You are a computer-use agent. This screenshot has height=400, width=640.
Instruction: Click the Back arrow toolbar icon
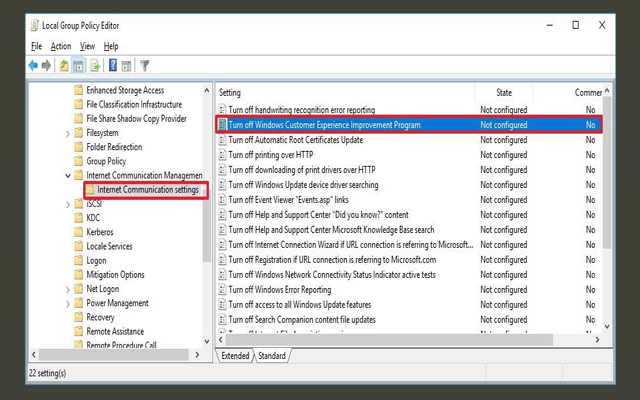pyautogui.click(x=33, y=66)
